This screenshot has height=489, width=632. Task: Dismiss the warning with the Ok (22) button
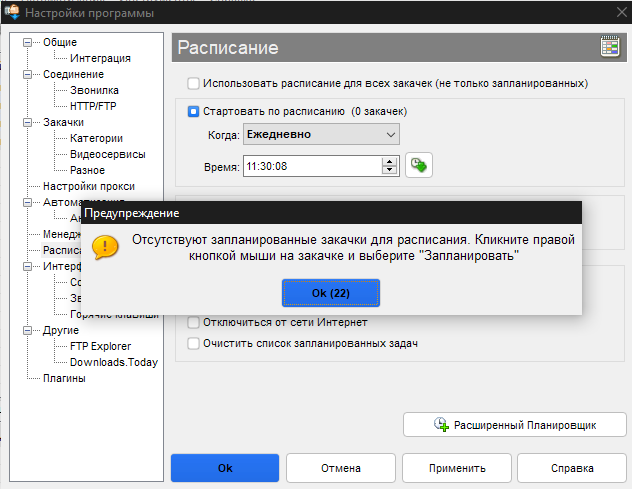331,292
